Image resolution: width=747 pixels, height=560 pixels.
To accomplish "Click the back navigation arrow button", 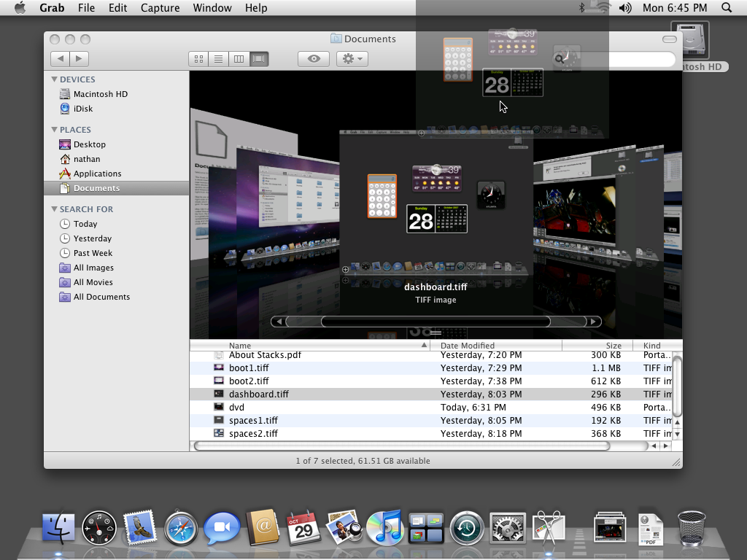I will (x=60, y=58).
